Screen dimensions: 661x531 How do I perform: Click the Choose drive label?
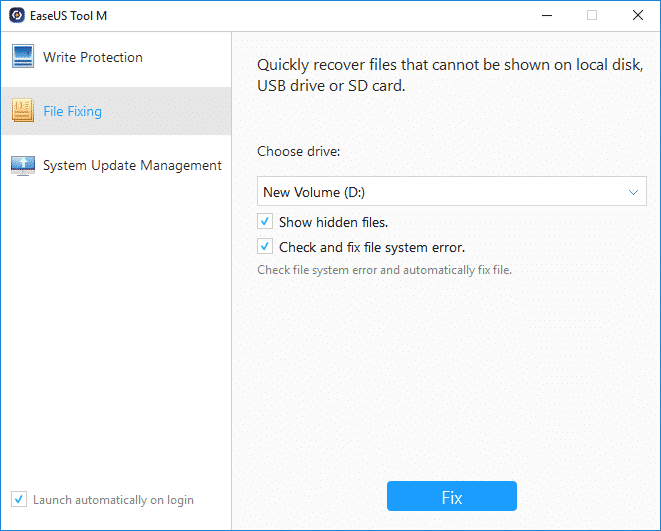tap(298, 152)
